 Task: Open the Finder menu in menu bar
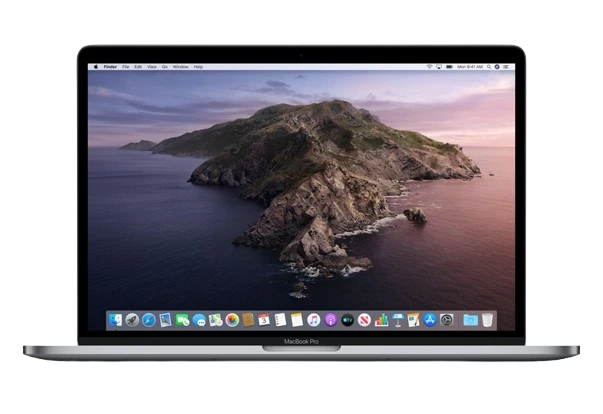click(110, 67)
